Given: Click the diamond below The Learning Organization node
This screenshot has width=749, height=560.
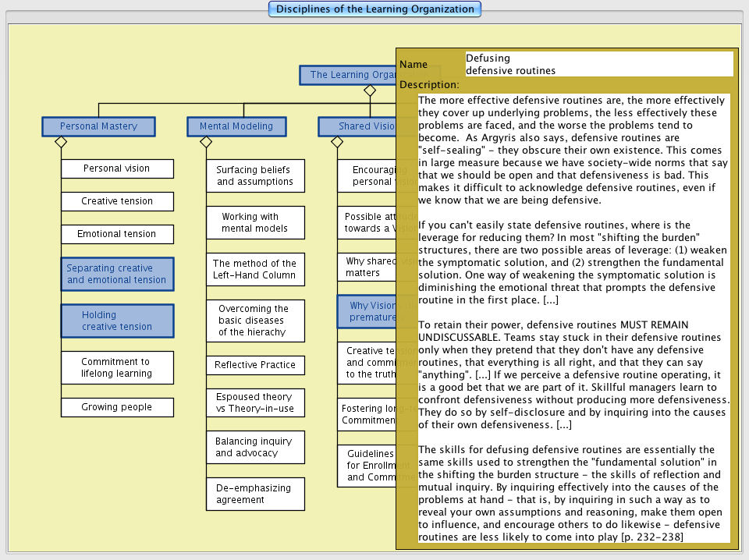Looking at the screenshot, I should [x=370, y=90].
